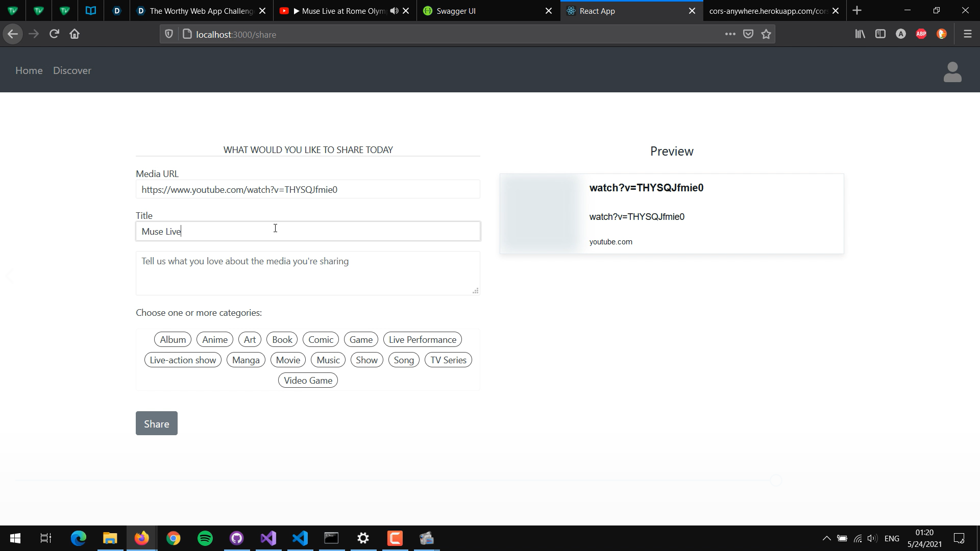Show hidden system tray icons
The height and width of the screenshot is (551, 980).
pyautogui.click(x=826, y=538)
